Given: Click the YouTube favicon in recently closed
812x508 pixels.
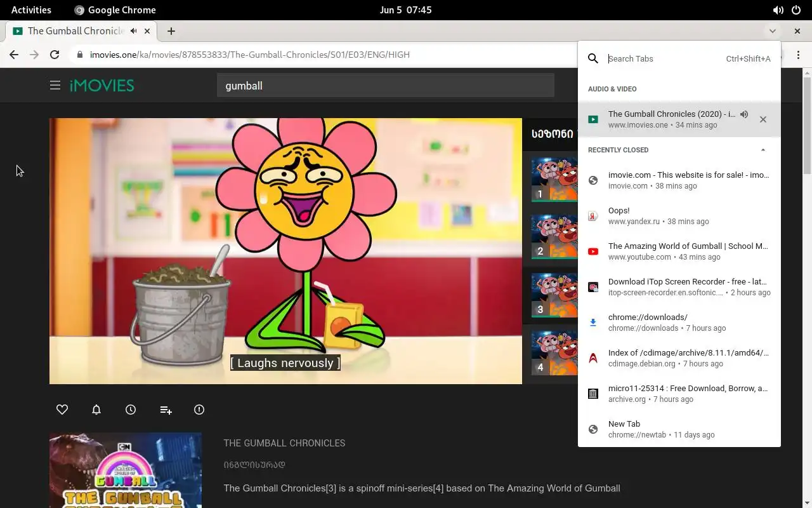Looking at the screenshot, I should (593, 251).
